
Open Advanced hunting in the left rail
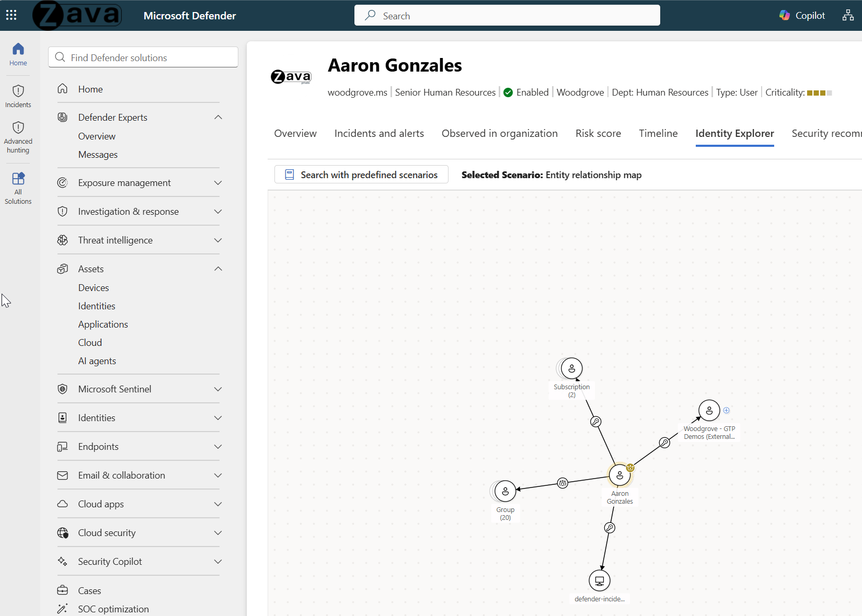18,137
